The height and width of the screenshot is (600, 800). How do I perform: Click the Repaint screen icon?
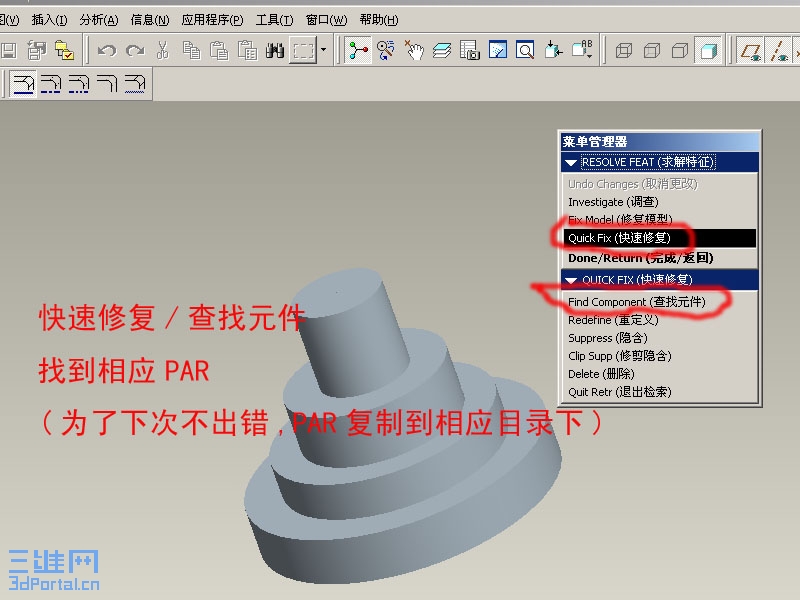tap(498, 50)
